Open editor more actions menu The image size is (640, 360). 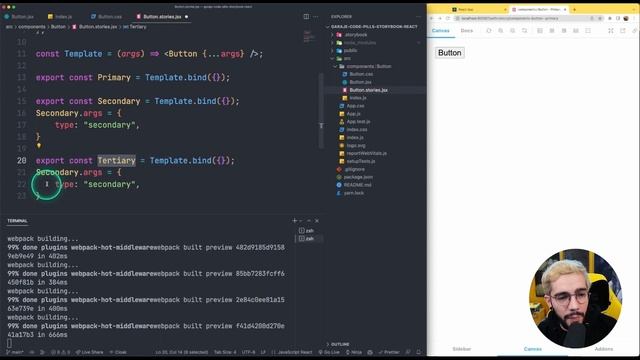[316, 17]
